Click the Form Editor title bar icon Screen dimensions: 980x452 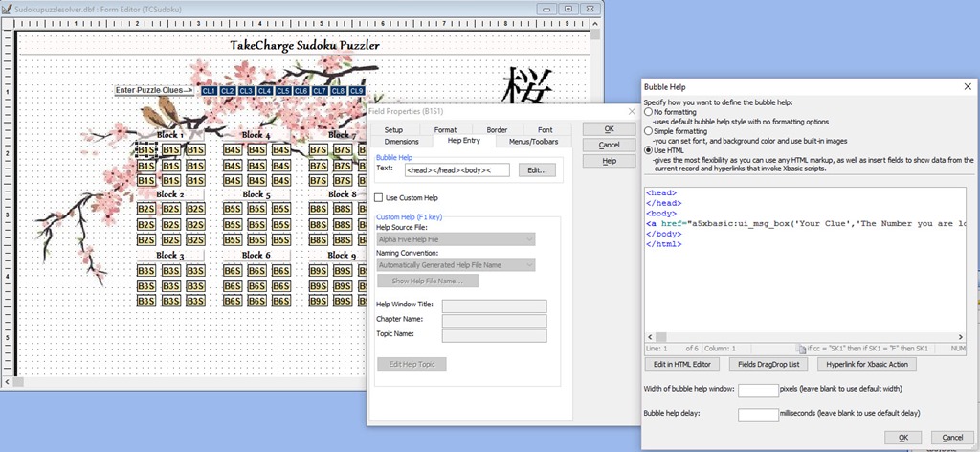(x=7, y=8)
